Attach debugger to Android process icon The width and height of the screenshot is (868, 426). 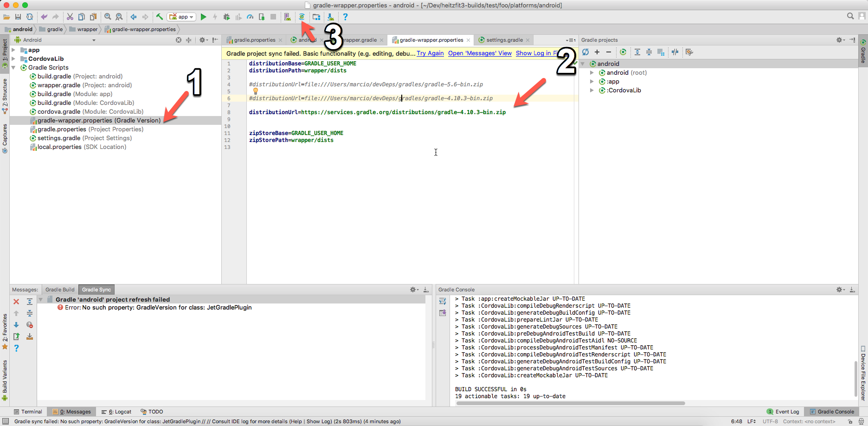click(x=262, y=17)
